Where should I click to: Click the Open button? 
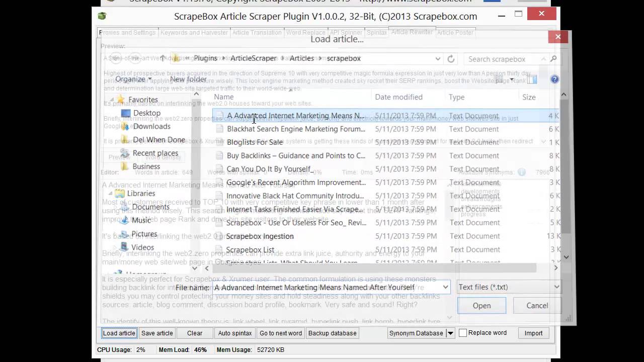(x=481, y=306)
